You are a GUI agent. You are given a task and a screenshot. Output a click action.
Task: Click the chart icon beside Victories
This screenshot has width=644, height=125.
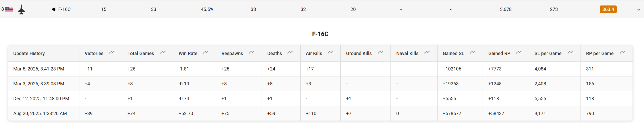(x=112, y=52)
